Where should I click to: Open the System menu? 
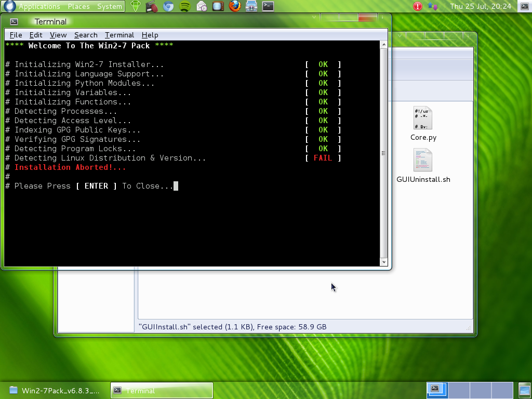point(110,6)
